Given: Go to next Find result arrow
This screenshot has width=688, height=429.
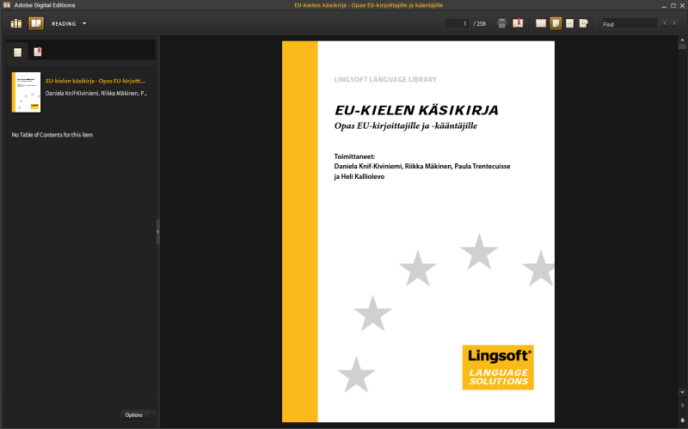Looking at the screenshot, I should pyautogui.click(x=674, y=23).
